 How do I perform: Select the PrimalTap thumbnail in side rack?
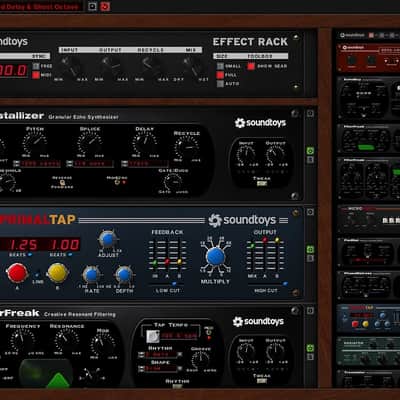click(368, 317)
